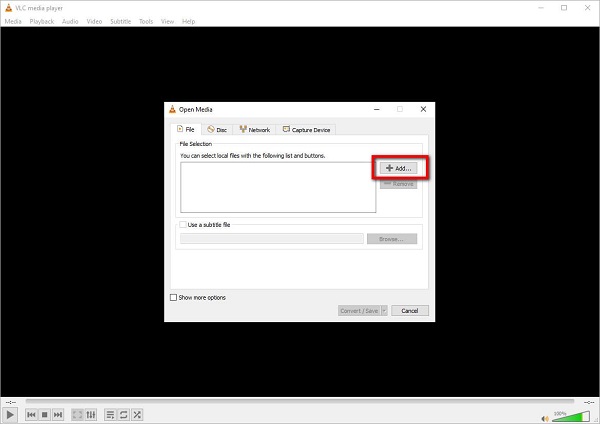
Task: Mute audio via speaker icon
Action: (545, 419)
